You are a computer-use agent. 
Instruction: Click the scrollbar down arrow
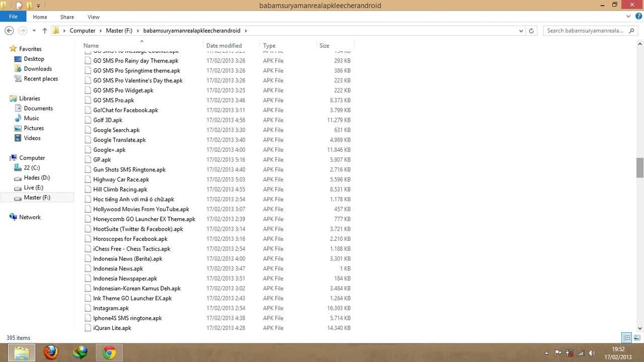640,328
